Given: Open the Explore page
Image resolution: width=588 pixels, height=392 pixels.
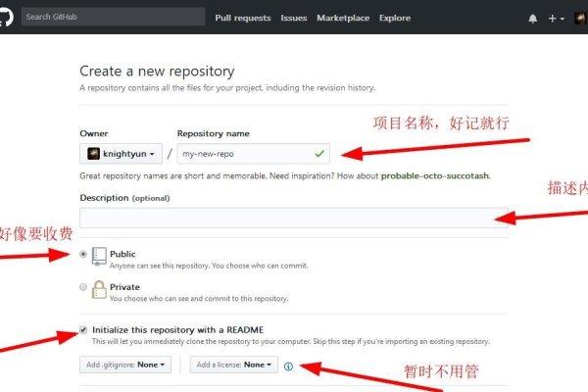Looking at the screenshot, I should [x=395, y=18].
